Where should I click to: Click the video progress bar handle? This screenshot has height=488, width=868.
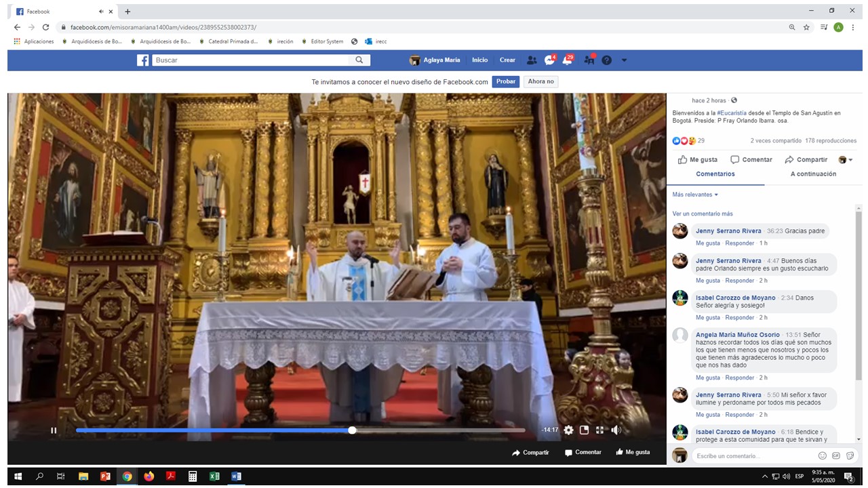(352, 430)
